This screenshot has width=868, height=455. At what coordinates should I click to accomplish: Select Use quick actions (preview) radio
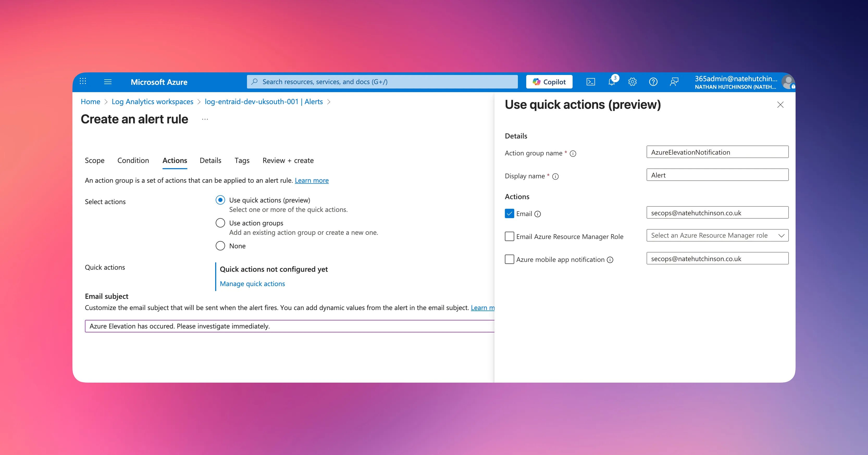(x=220, y=200)
